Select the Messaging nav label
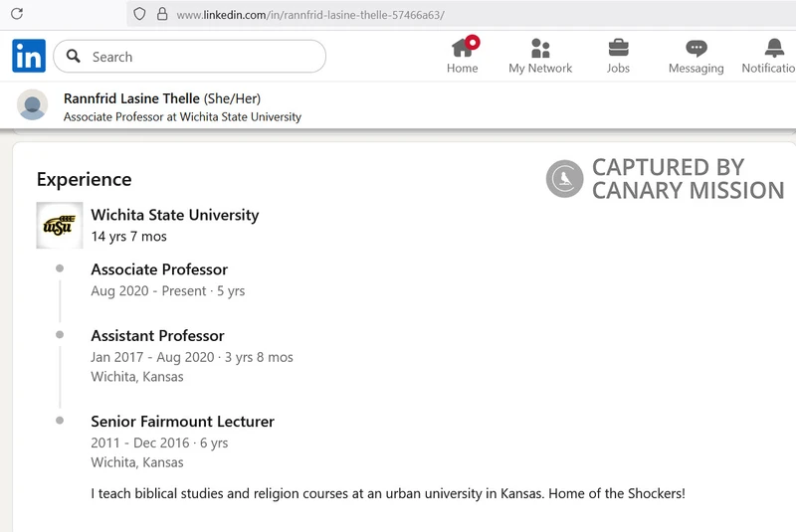796x532 pixels. [696, 68]
